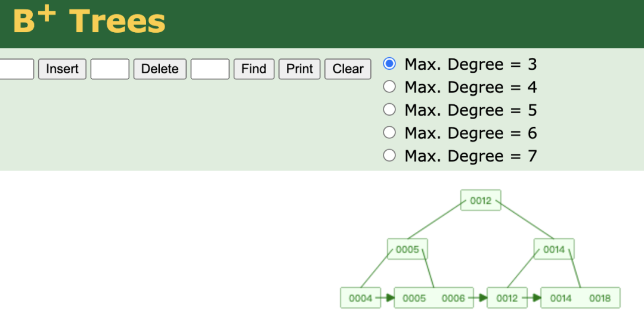644x326 pixels.
Task: Click the Insert button
Action: click(62, 69)
